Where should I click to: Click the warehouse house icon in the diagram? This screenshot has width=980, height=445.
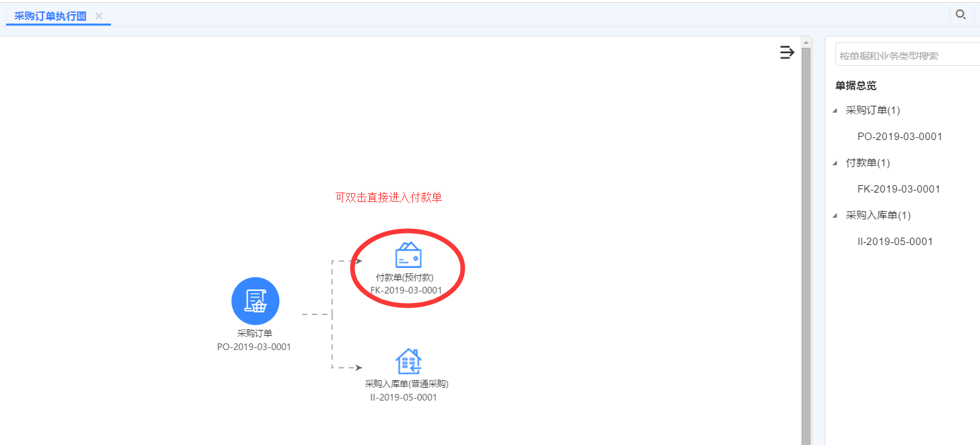coord(408,362)
